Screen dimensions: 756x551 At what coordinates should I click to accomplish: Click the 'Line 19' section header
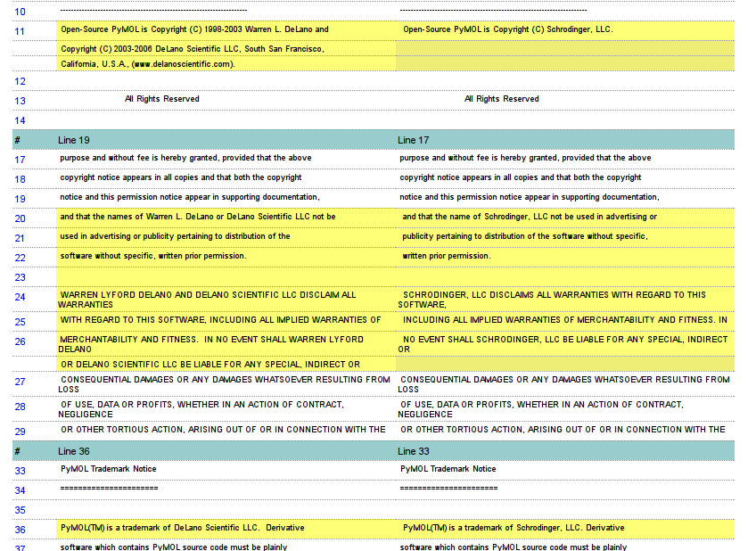[x=74, y=140]
